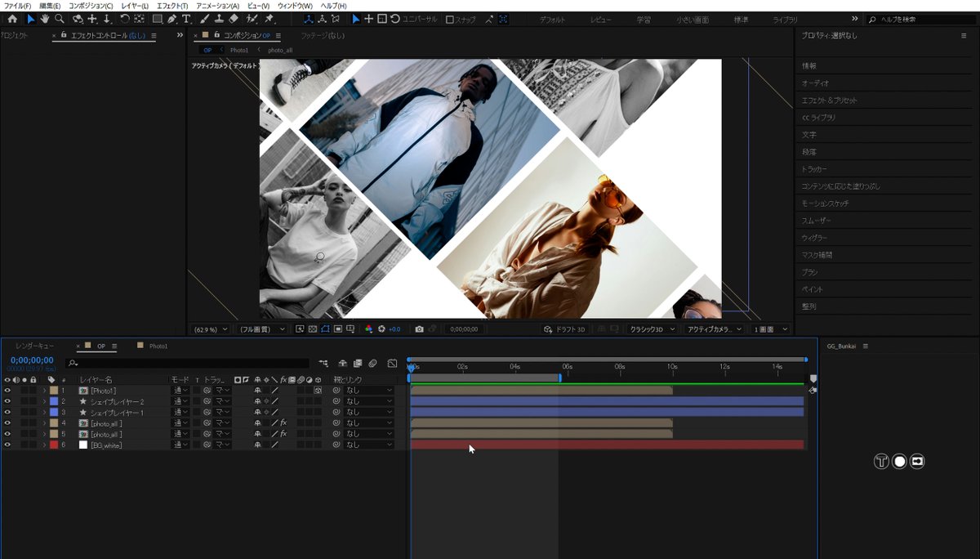980x559 pixels.
Task: Hide the [Photo1] layer with eye icon
Action: tap(7, 391)
